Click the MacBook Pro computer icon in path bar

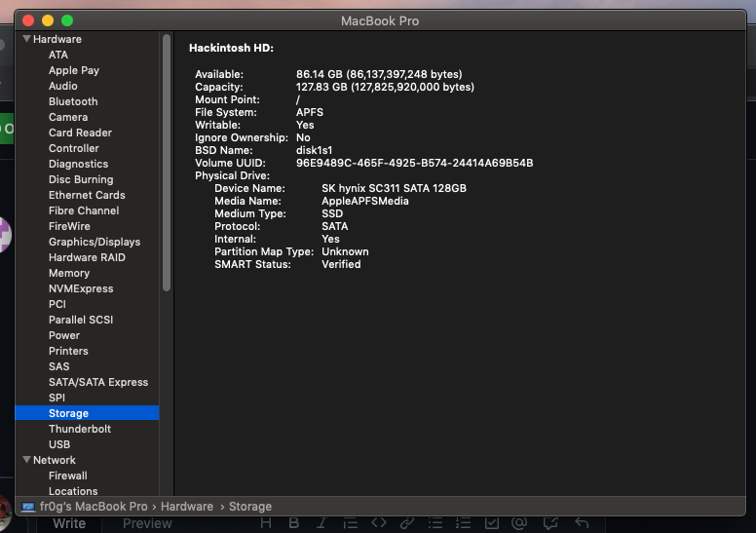(x=28, y=507)
